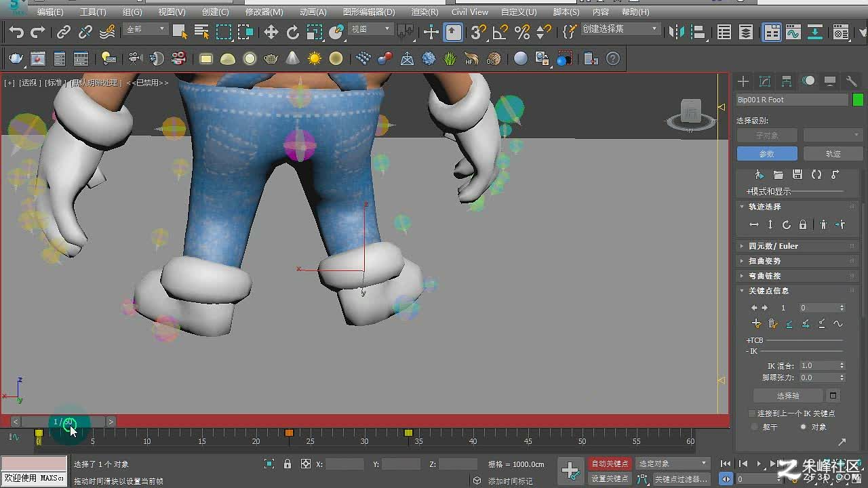Image resolution: width=868 pixels, height=488 pixels.
Task: Open Select by Name list icon
Action: (201, 32)
